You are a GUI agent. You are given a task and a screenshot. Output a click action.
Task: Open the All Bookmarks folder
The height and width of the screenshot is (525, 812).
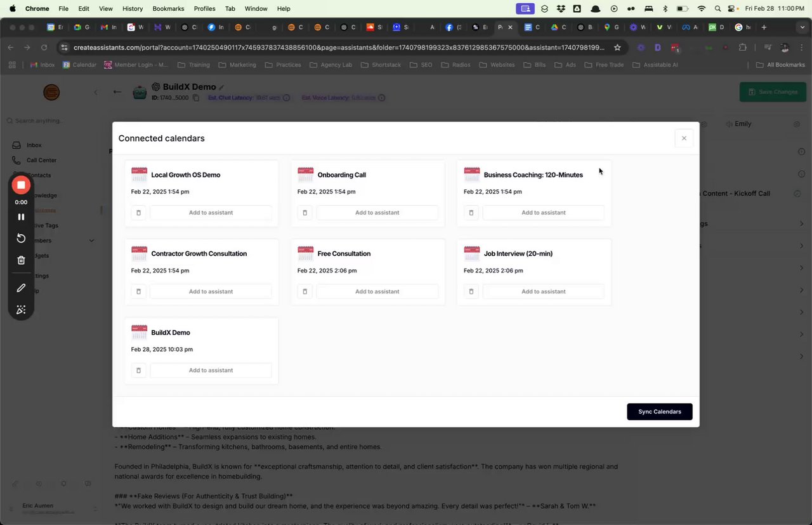tap(780, 64)
